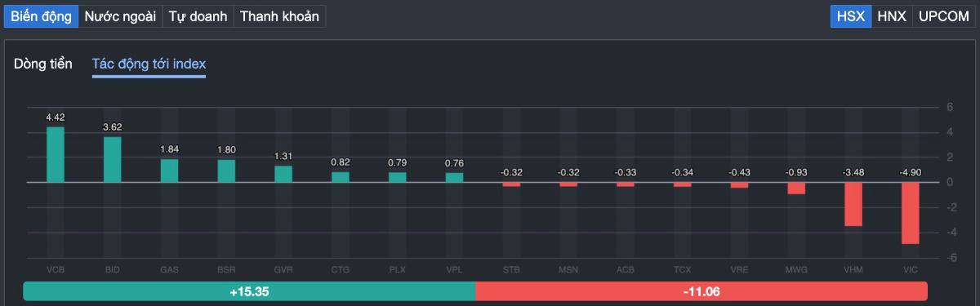The height and width of the screenshot is (306, 980).
Task: Click the BID ticker label
Action: [x=113, y=269]
